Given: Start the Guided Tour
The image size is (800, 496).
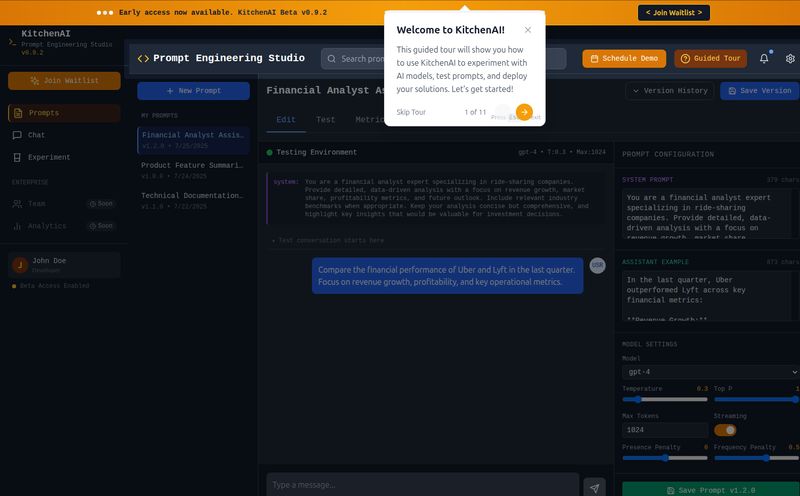Looking at the screenshot, I should [711, 59].
